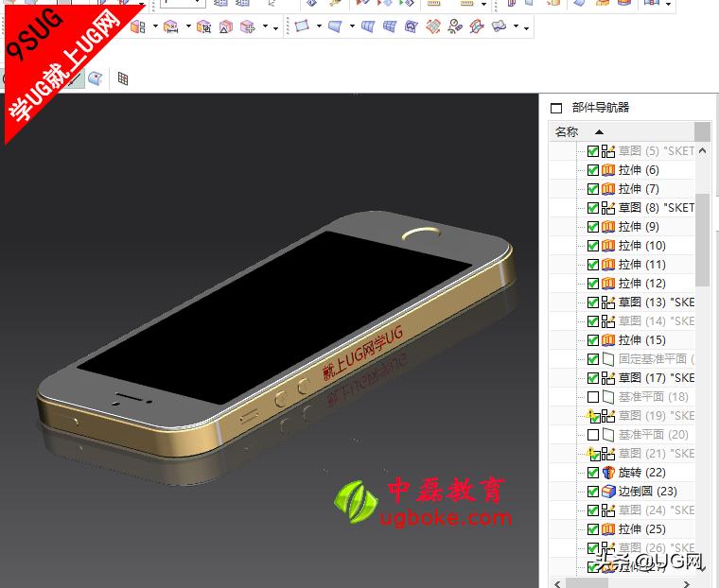Click the red mesh surface icon

pyautogui.click(x=433, y=27)
